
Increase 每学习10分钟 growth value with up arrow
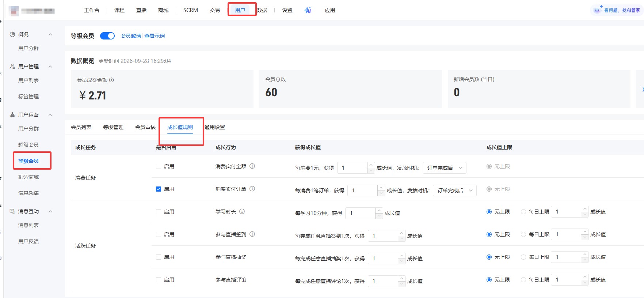379,210
